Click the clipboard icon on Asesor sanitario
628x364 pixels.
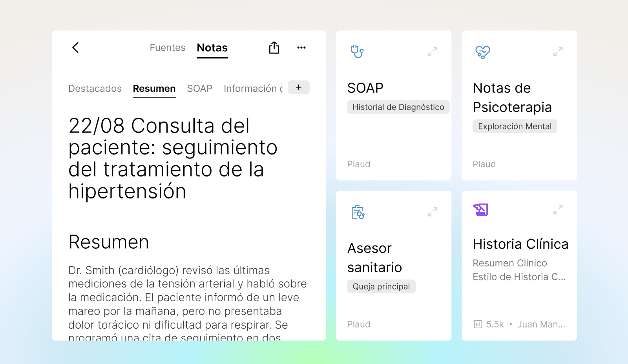click(x=358, y=212)
